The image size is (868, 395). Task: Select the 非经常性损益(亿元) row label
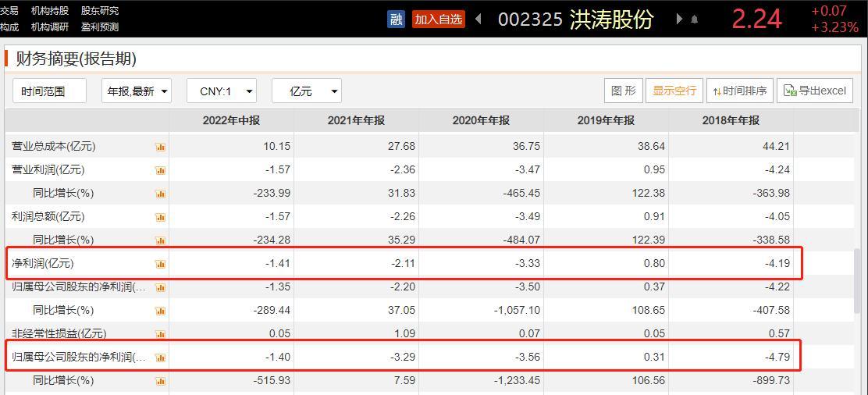click(59, 333)
